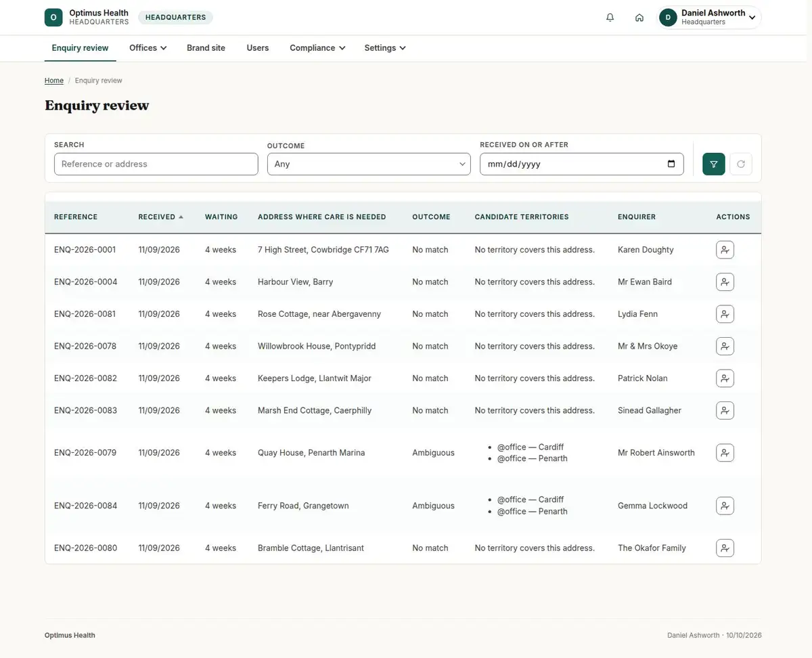812x658 pixels.
Task: Click enquirer Karen Doughty
Action: click(x=646, y=250)
